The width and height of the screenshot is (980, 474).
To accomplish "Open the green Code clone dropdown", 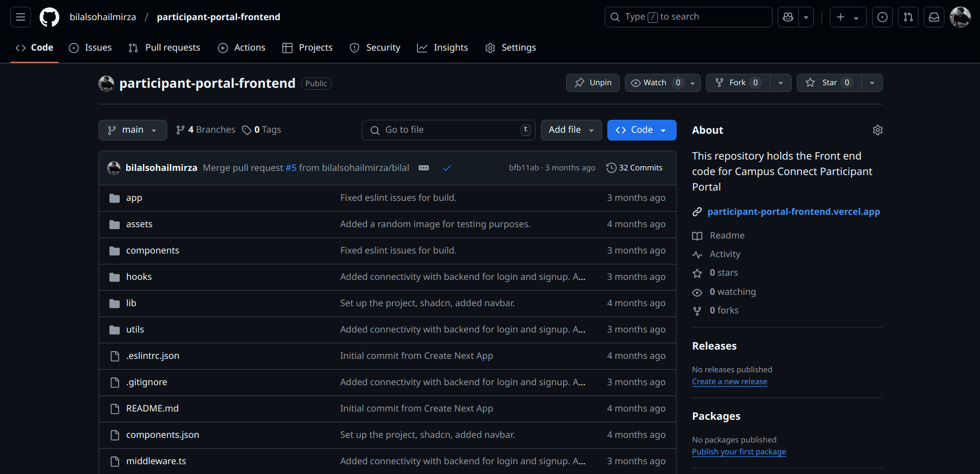I will click(641, 130).
